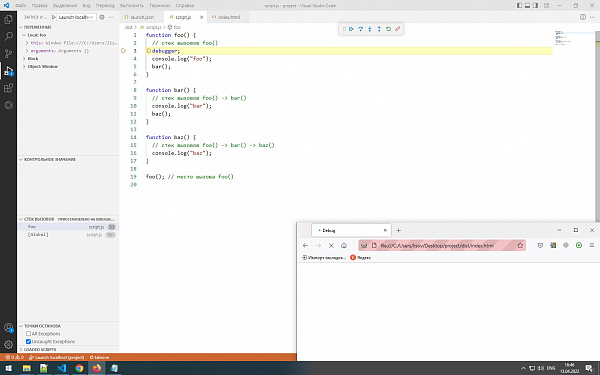The height and width of the screenshot is (375, 600).
Task: Start debugging with the green play button
Action: [x=54, y=17]
